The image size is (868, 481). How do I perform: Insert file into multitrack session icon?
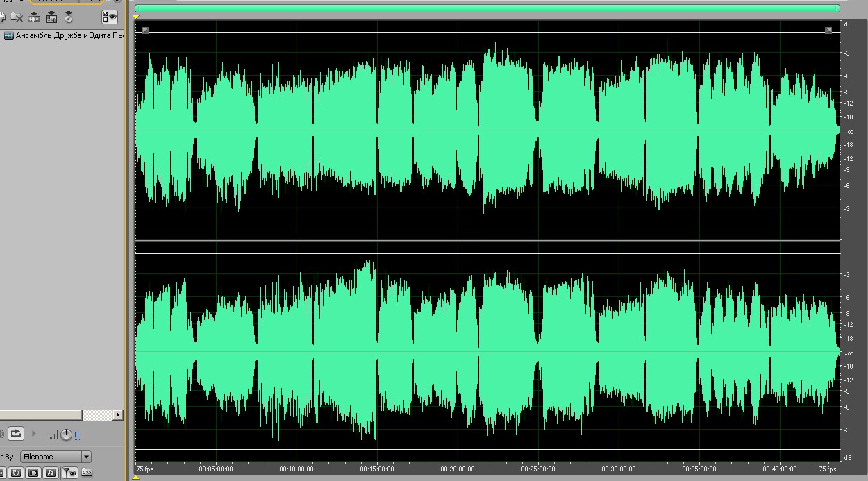51,17
